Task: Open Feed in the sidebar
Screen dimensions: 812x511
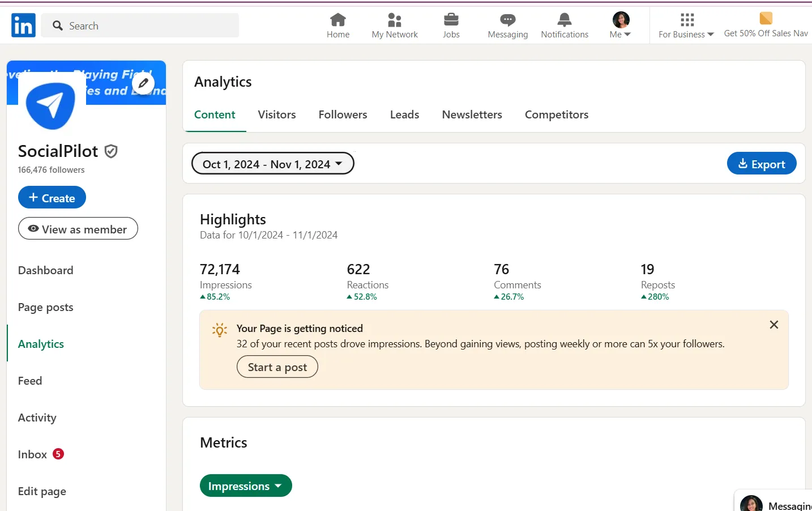Action: point(30,381)
